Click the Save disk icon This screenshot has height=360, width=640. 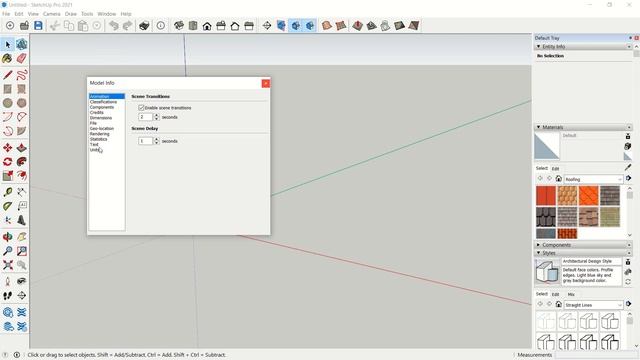coord(38,26)
